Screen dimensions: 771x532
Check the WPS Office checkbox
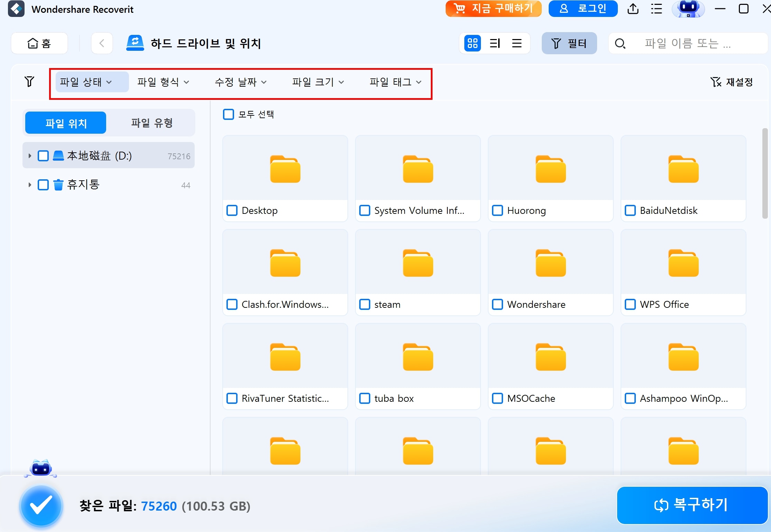(630, 304)
